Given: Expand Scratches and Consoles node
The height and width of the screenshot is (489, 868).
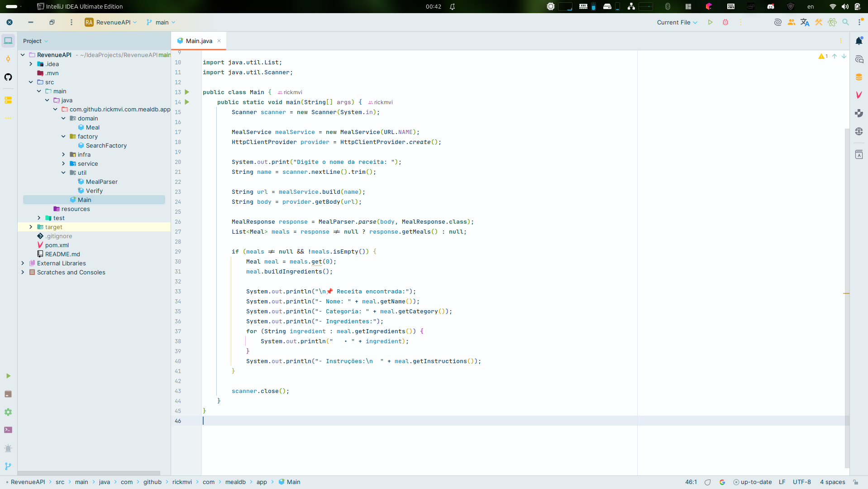Looking at the screenshot, I should point(23,272).
